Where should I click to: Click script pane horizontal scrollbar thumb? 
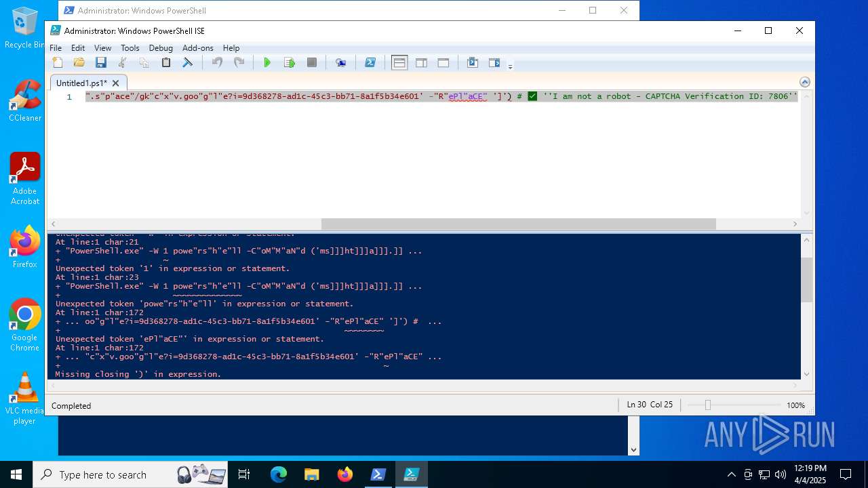point(518,224)
